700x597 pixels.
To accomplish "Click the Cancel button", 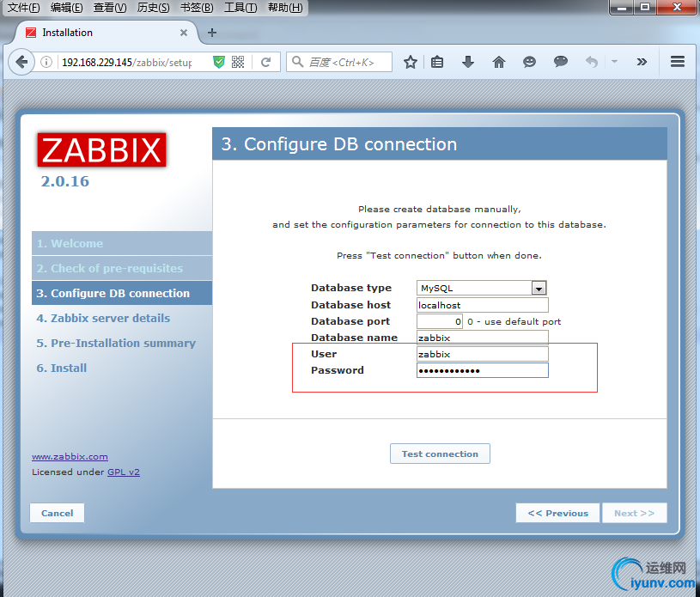I will pos(58,513).
